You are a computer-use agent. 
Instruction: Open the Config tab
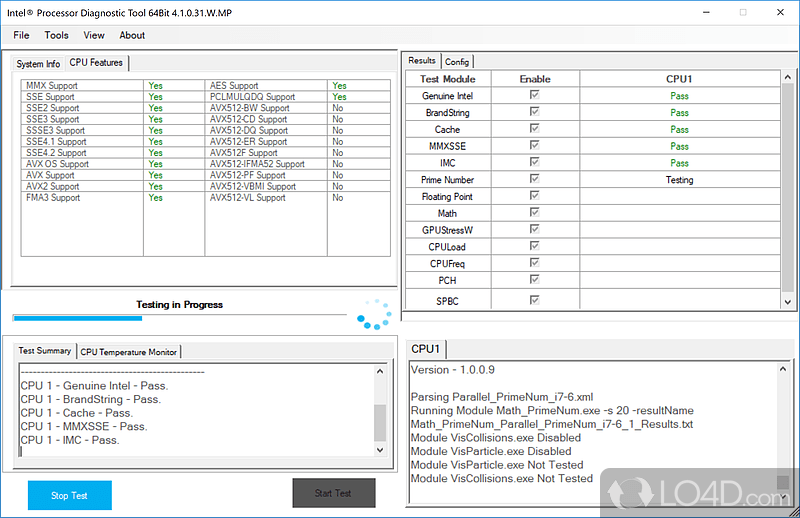click(457, 62)
